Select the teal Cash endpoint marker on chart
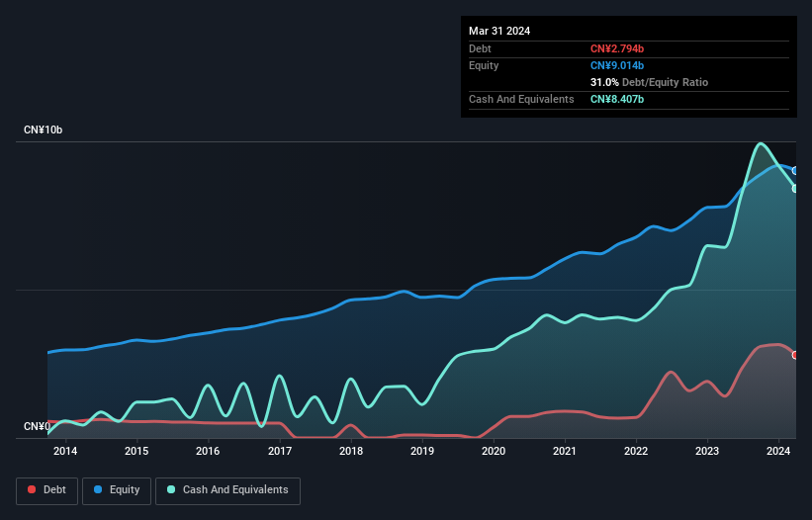 [x=795, y=189]
